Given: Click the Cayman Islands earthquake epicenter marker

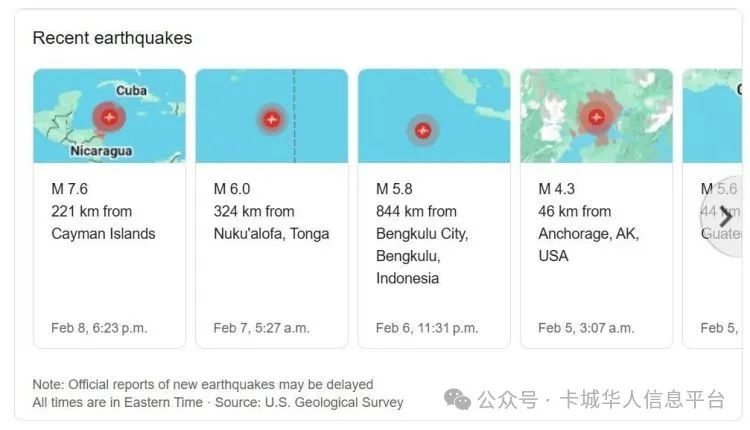Looking at the screenshot, I should (109, 117).
